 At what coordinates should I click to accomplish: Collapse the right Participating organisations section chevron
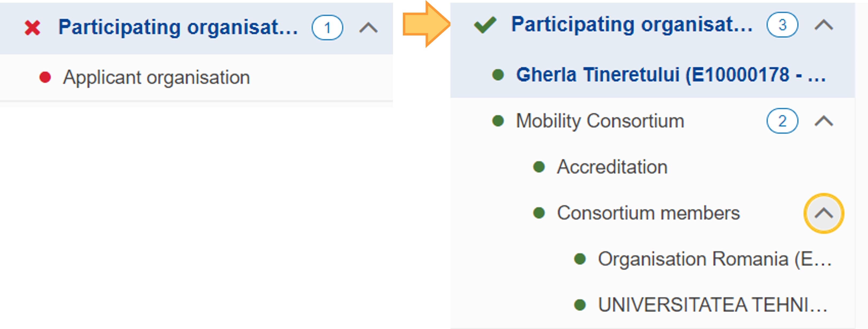click(x=824, y=25)
